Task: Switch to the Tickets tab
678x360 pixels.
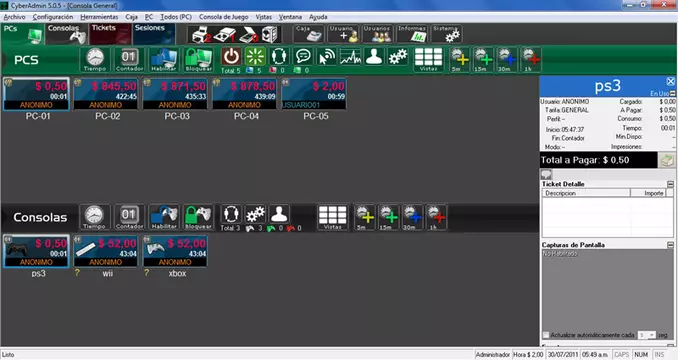Action: (x=110, y=34)
